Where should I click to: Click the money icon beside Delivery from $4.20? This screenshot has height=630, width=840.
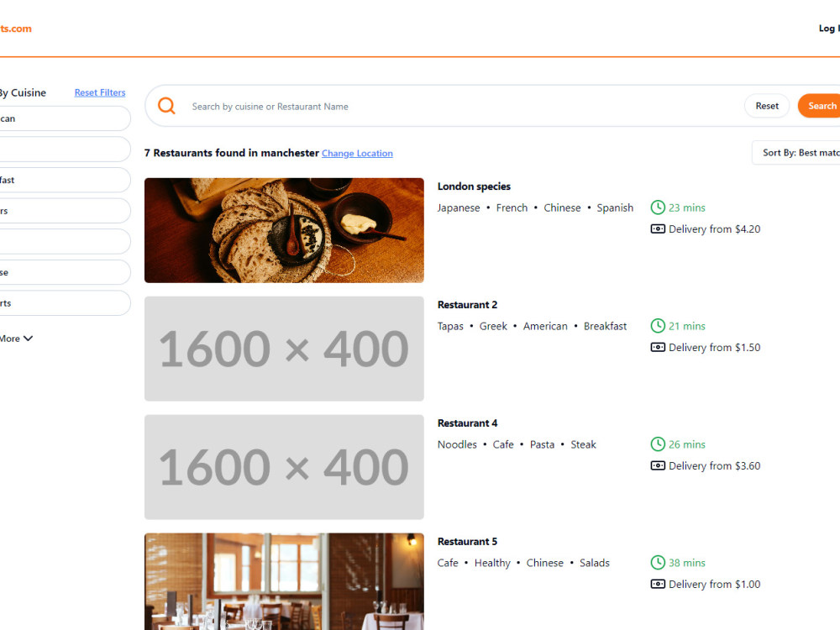point(658,228)
